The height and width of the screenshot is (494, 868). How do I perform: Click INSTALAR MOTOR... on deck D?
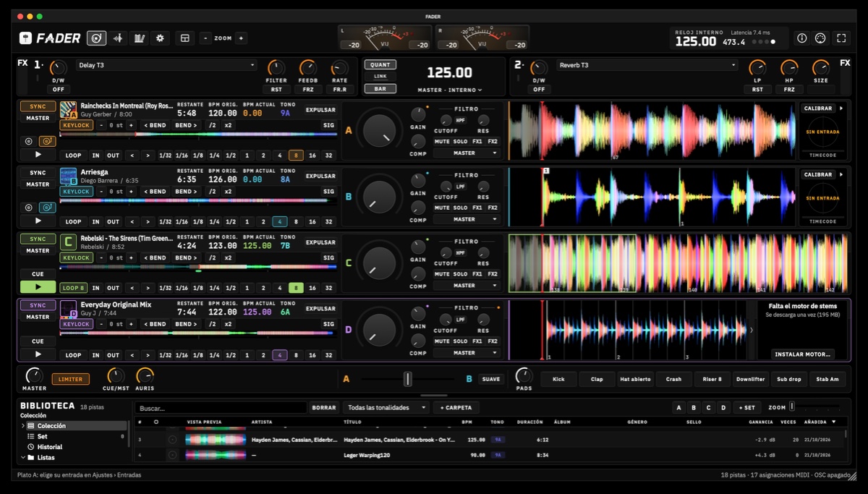point(803,354)
